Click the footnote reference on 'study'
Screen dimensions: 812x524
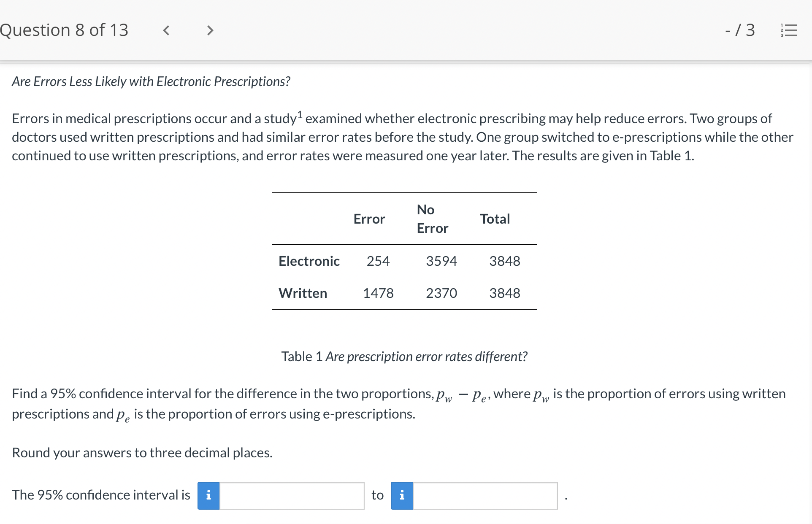pos(300,113)
